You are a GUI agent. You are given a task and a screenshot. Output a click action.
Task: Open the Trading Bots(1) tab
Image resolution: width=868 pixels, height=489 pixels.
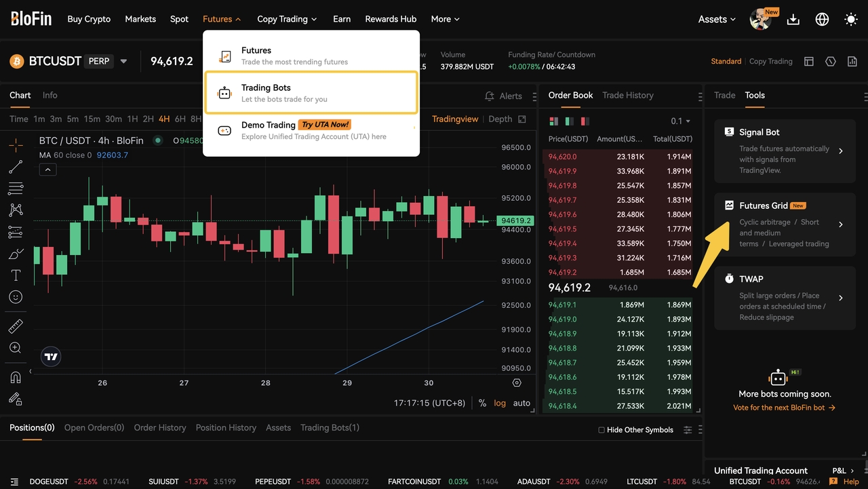330,428
